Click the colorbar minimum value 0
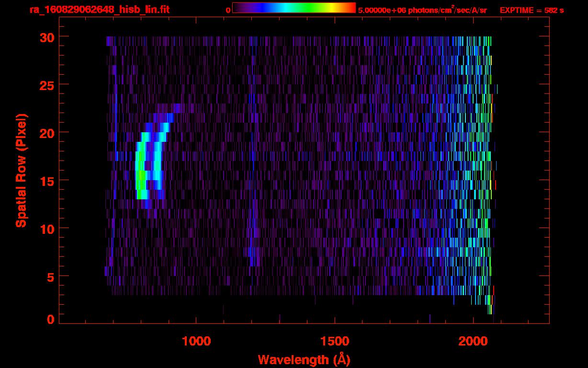This screenshot has height=368, width=588. pos(228,10)
